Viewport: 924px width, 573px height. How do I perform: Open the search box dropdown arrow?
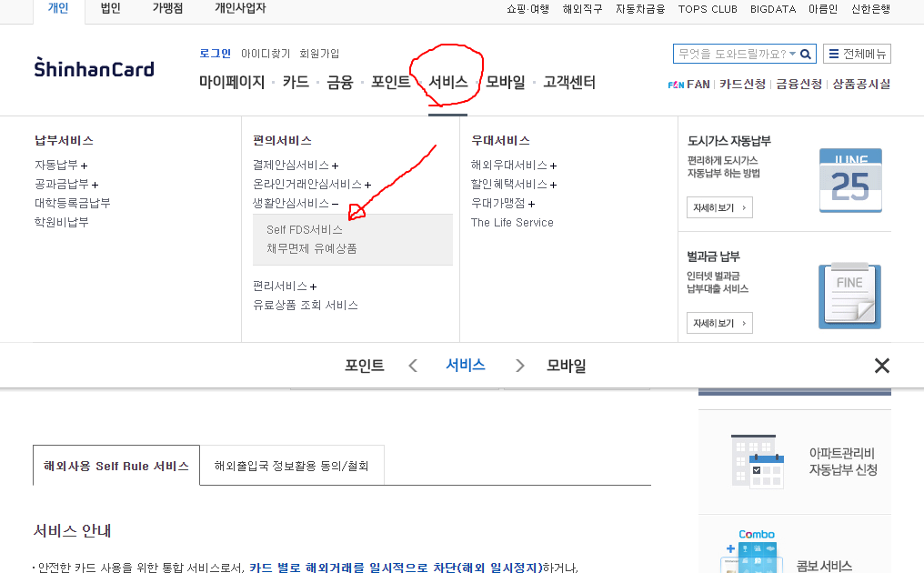coord(793,54)
